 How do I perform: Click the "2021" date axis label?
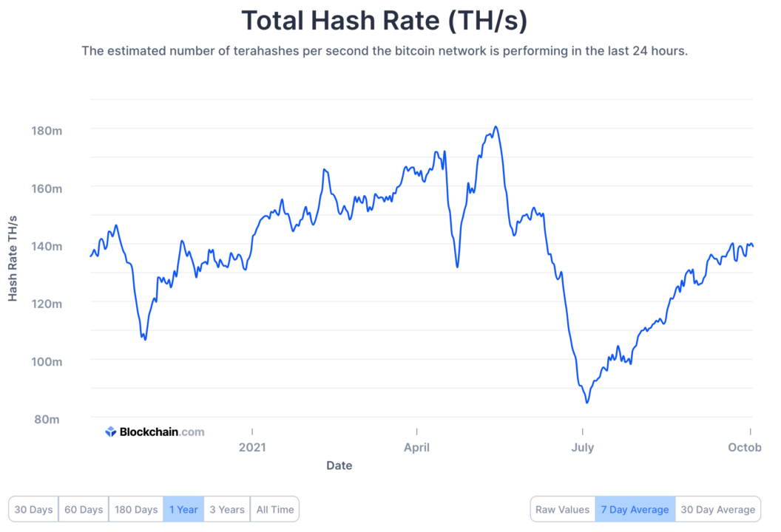[x=253, y=447]
